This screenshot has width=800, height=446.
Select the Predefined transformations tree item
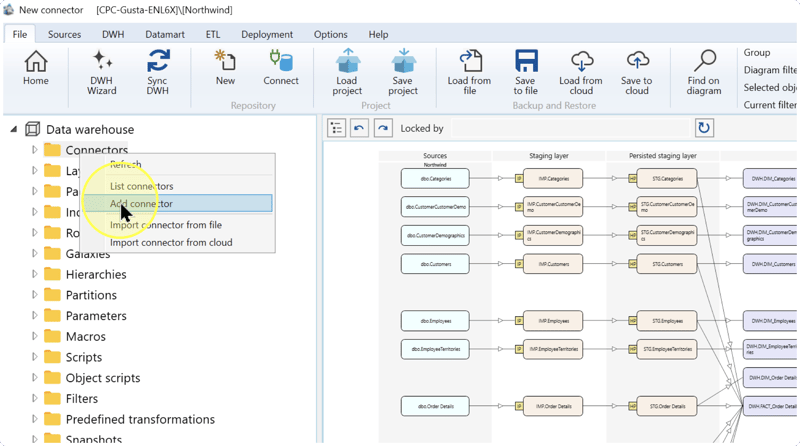click(140, 419)
